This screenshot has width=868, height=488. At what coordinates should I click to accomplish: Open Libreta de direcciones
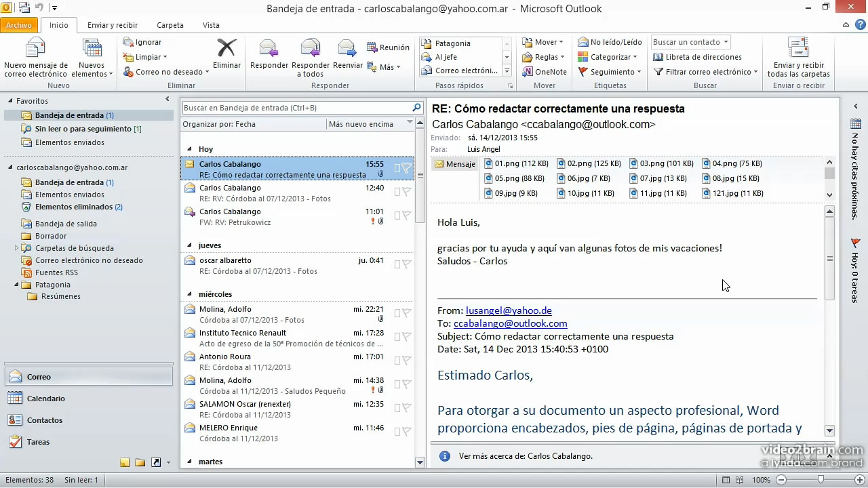pyautogui.click(x=698, y=57)
